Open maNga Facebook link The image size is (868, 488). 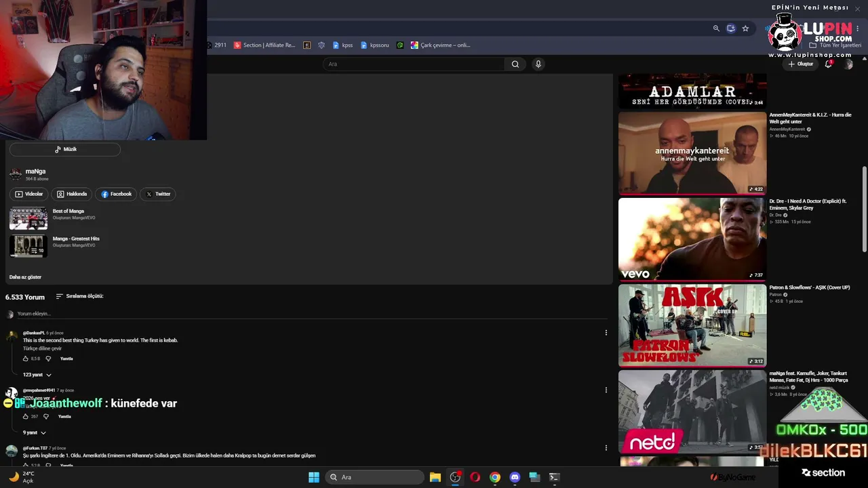tap(116, 194)
